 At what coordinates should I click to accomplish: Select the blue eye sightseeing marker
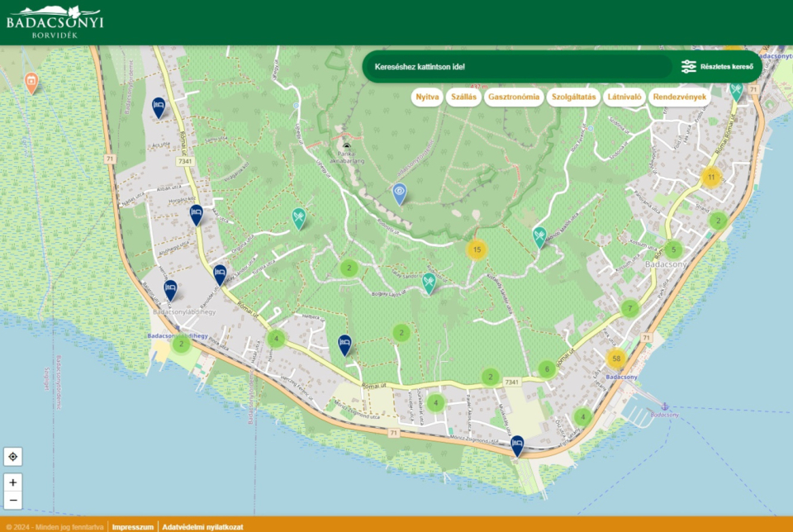tap(400, 193)
